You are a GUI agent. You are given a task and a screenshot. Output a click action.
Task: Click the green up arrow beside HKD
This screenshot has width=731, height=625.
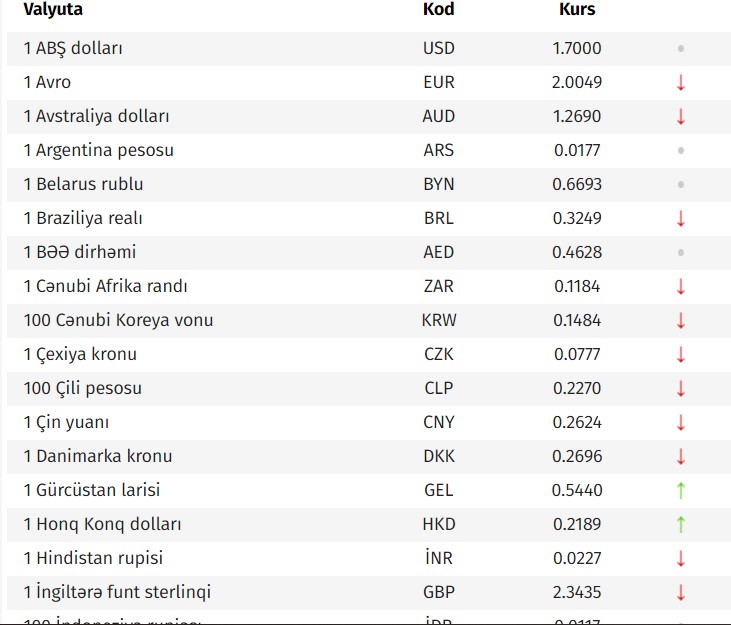click(x=681, y=524)
